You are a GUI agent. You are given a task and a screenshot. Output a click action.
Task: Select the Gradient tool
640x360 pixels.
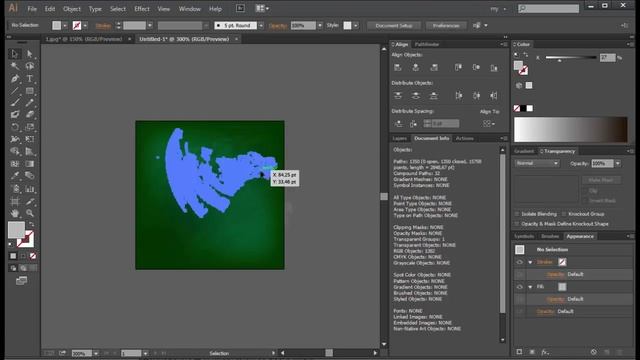(30, 164)
